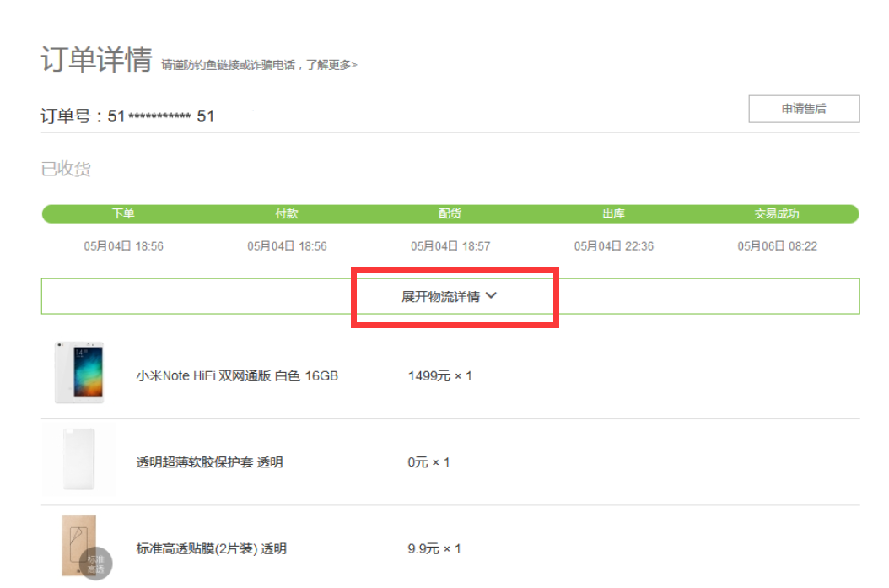Click the 1499元 × 1 price text
The height and width of the screenshot is (588, 889).
[x=439, y=375]
